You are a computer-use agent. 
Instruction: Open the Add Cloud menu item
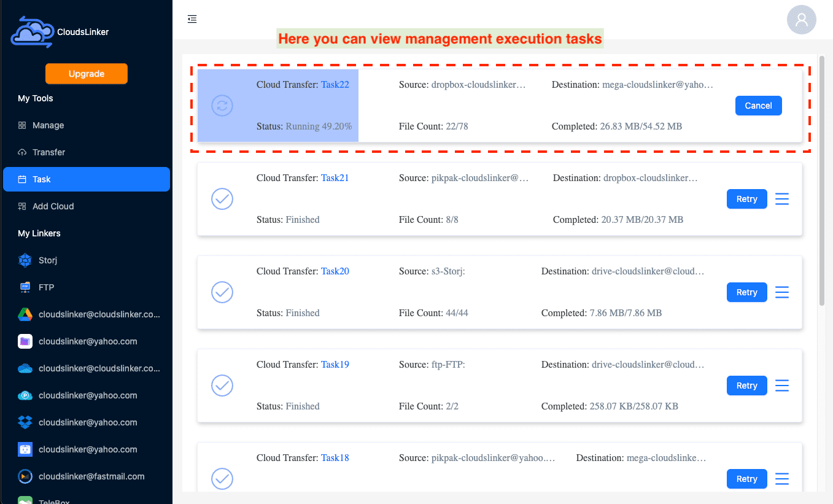click(x=87, y=206)
